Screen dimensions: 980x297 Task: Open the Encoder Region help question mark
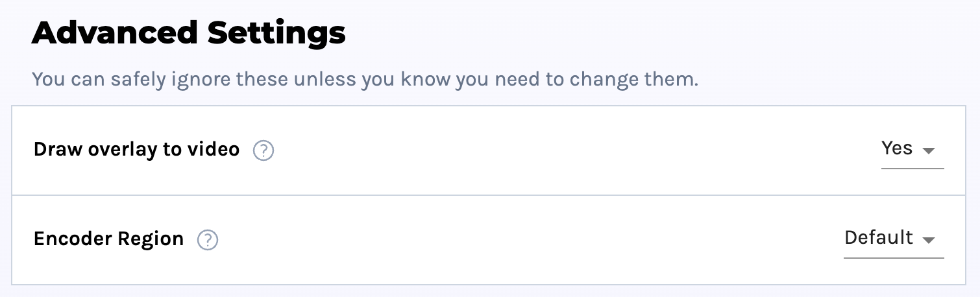click(x=207, y=240)
